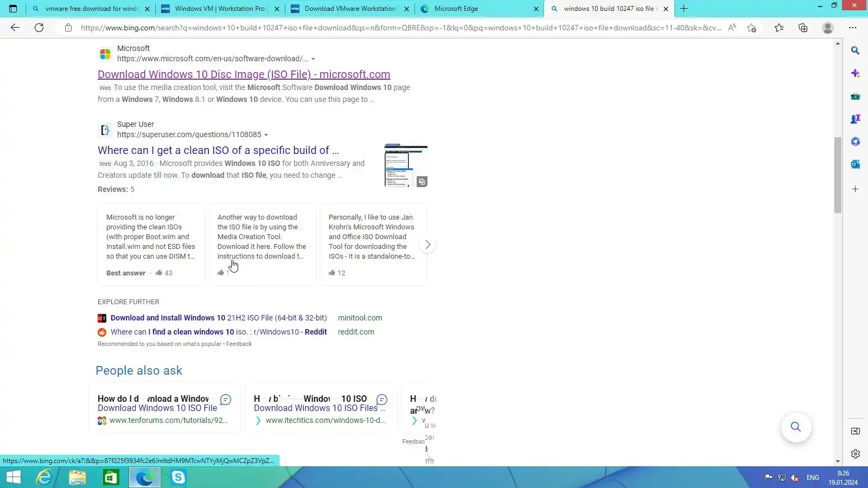868x488 pixels.
Task: Open the Windows Start menu
Action: tap(13, 477)
